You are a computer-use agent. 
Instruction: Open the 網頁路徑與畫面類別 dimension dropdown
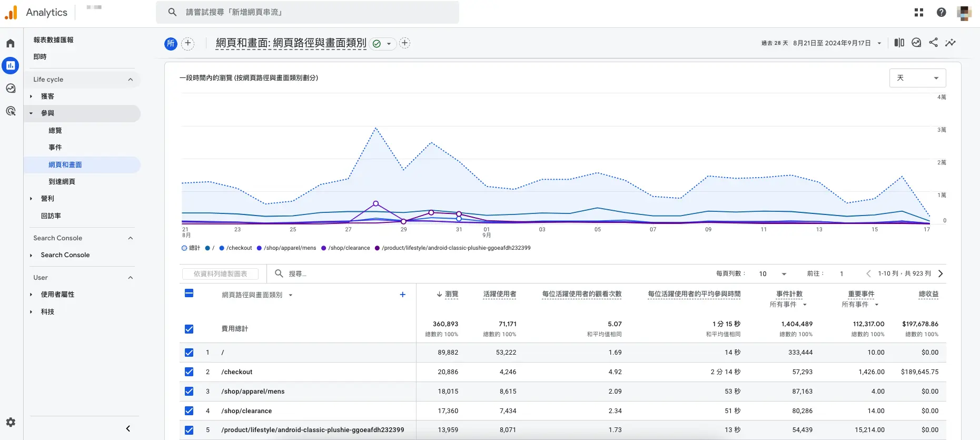(x=291, y=295)
